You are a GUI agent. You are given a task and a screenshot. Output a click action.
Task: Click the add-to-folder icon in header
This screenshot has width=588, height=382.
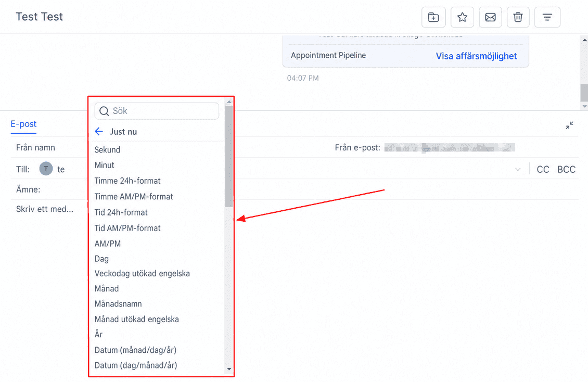(x=433, y=17)
